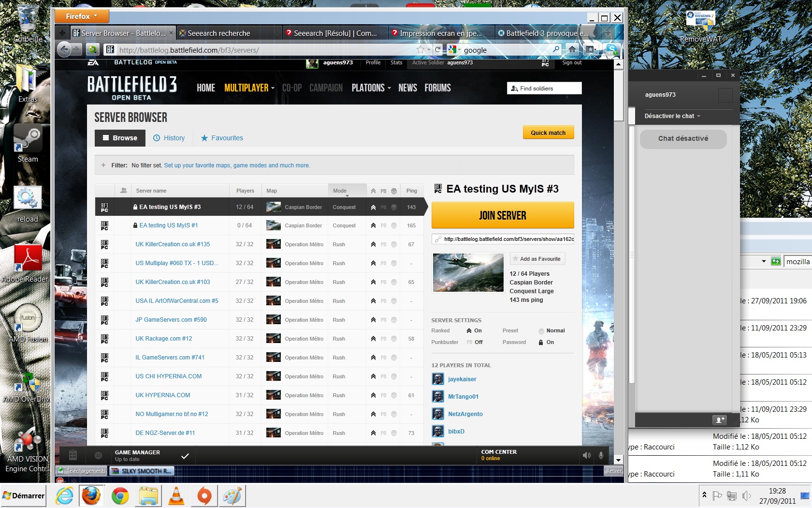The width and height of the screenshot is (812, 508).
Task: Click the search magnifier in Google box
Action: [556, 49]
